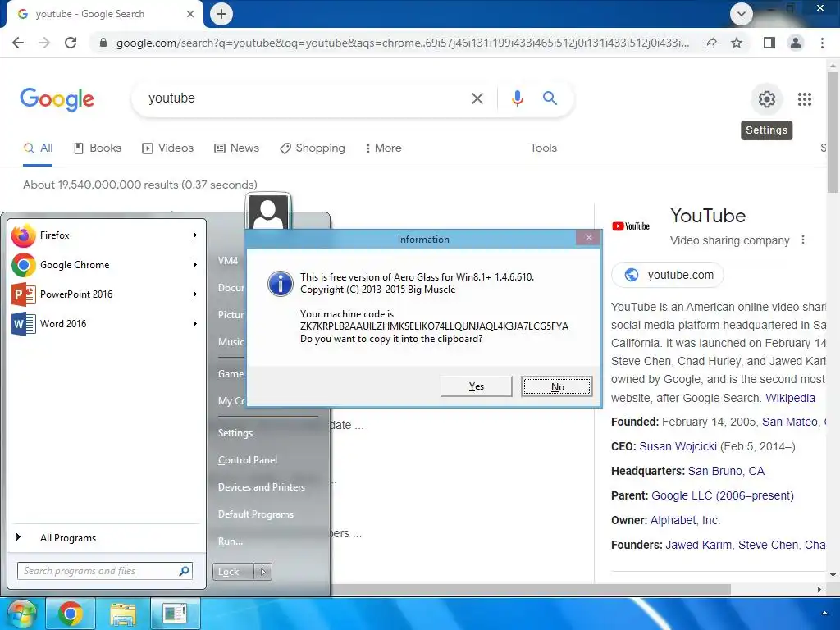The width and height of the screenshot is (840, 630).
Task: Click the share page icon in address bar
Action: (710, 43)
